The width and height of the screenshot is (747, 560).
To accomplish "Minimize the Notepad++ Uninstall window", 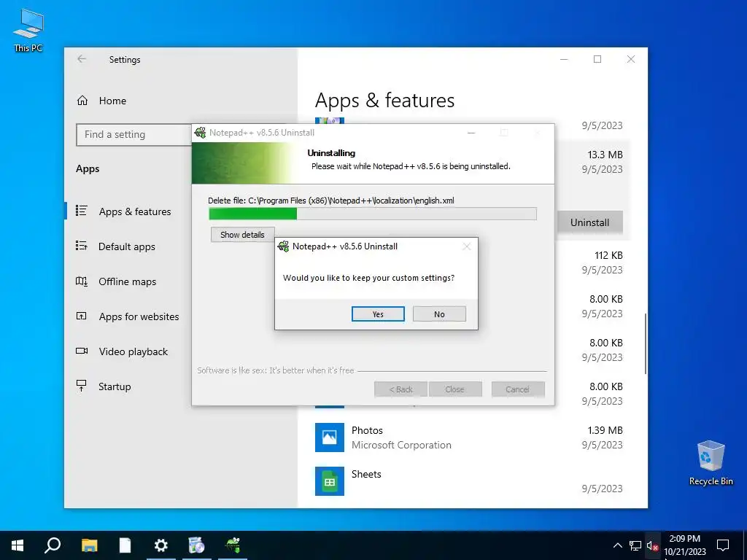I will [x=471, y=133].
